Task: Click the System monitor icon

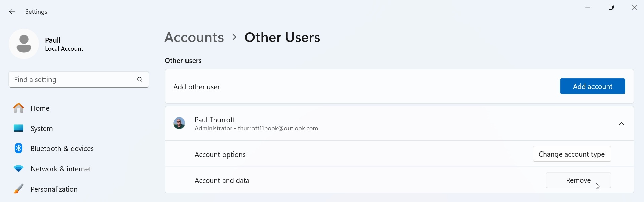Action: 19,128
